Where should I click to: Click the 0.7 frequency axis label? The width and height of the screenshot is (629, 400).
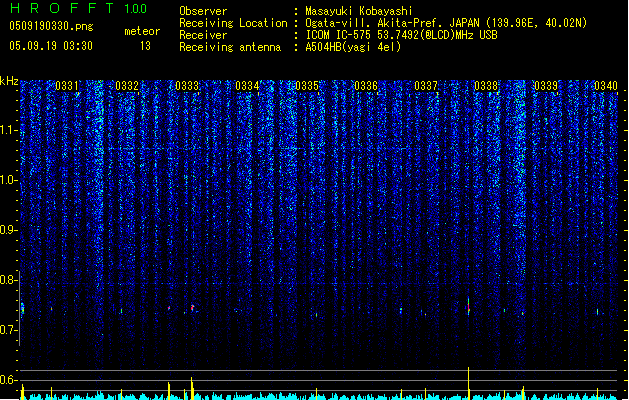pyautogui.click(x=9, y=330)
